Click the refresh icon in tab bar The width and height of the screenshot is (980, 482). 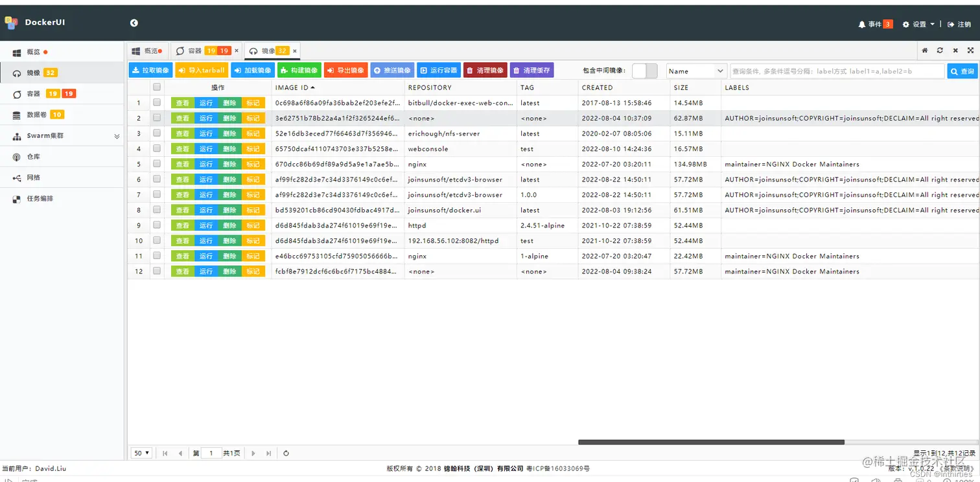940,50
